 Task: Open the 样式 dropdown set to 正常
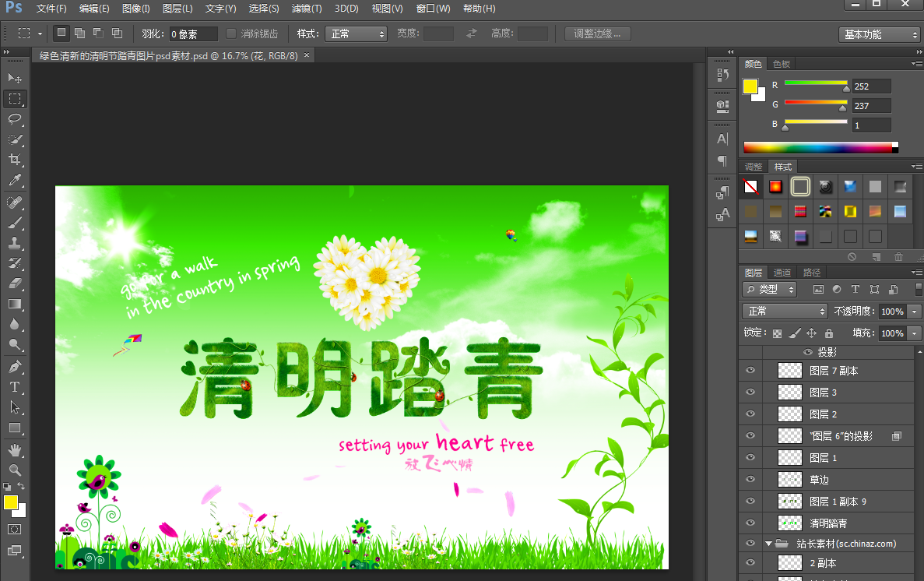point(356,34)
